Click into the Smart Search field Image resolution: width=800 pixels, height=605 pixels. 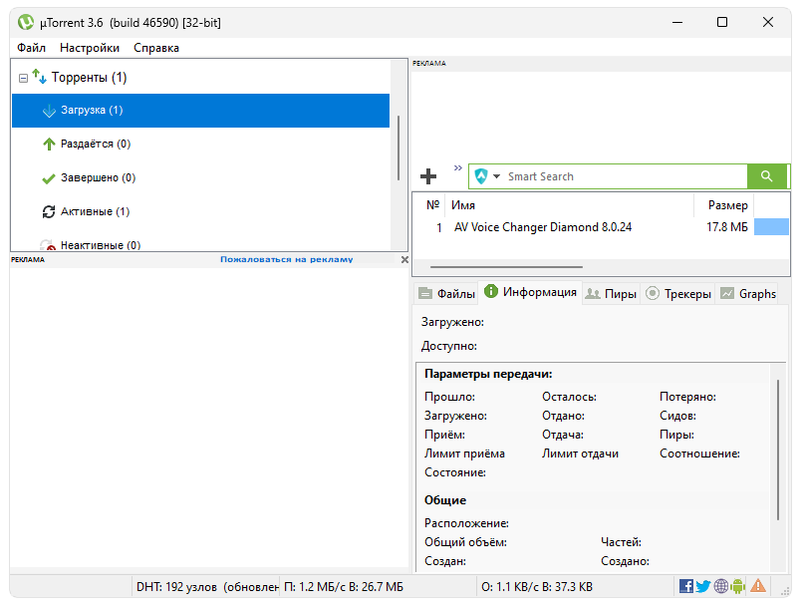click(620, 177)
